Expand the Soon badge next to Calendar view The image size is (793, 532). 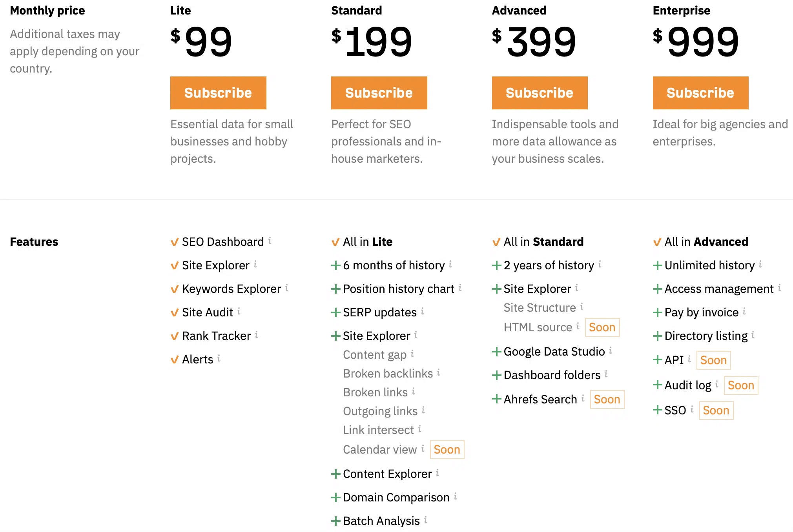(445, 450)
